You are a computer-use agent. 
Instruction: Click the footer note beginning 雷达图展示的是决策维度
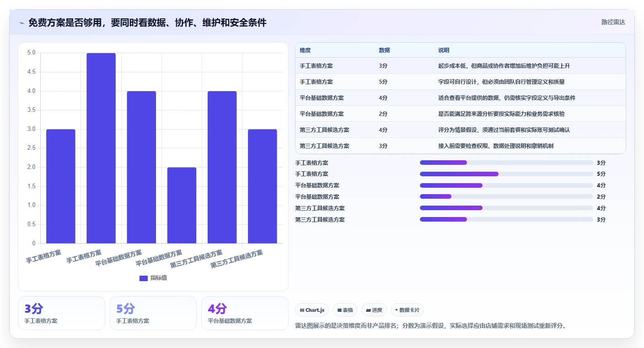tap(431, 326)
